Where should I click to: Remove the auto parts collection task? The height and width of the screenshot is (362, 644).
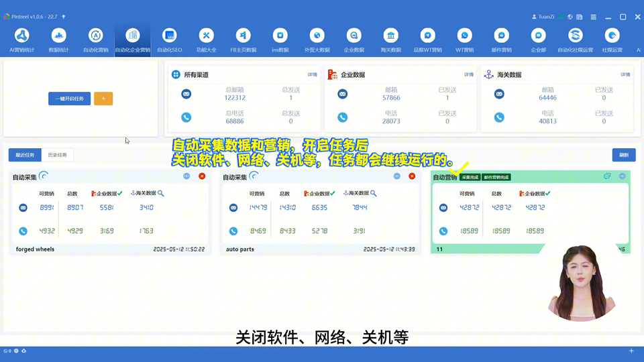click(412, 176)
